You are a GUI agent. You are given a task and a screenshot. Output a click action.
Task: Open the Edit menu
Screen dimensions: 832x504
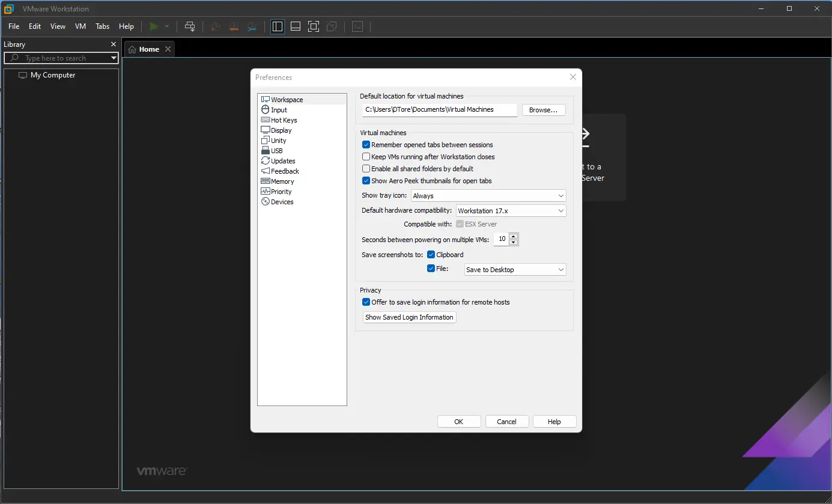(x=35, y=26)
